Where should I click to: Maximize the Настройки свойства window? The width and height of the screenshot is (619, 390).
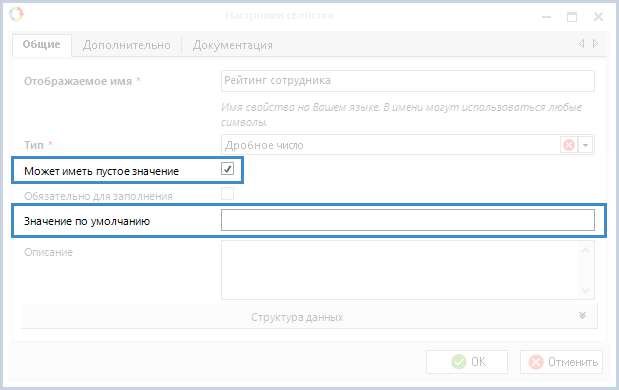point(572,17)
